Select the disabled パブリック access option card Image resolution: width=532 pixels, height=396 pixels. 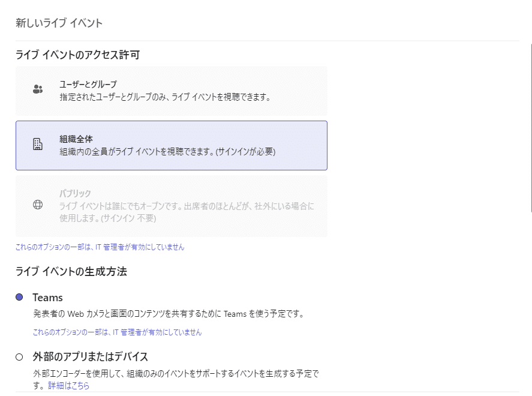coord(172,206)
